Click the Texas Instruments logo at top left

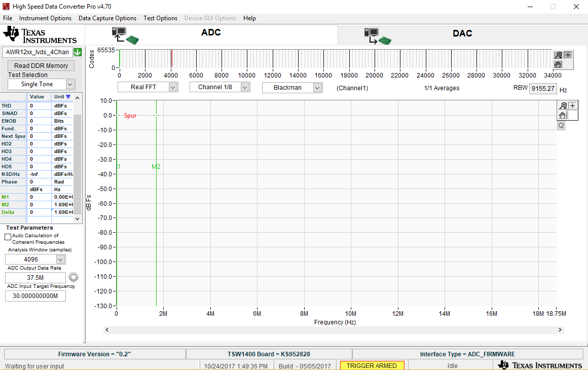click(x=40, y=35)
